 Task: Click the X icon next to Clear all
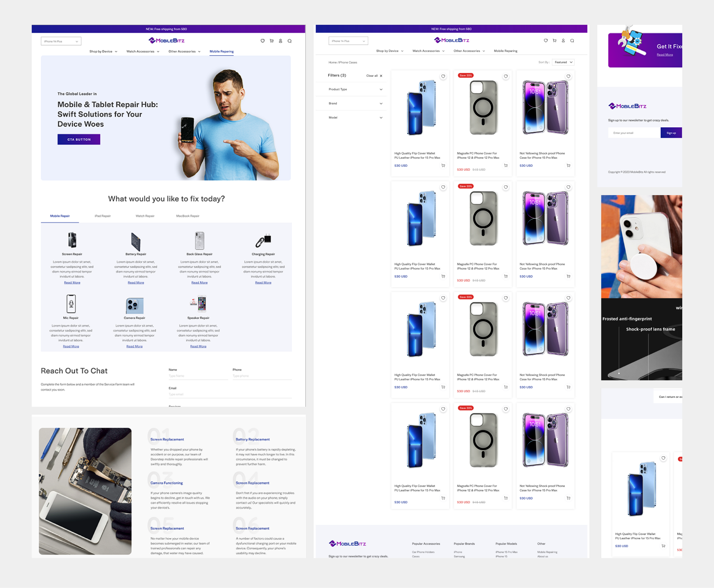[381, 76]
